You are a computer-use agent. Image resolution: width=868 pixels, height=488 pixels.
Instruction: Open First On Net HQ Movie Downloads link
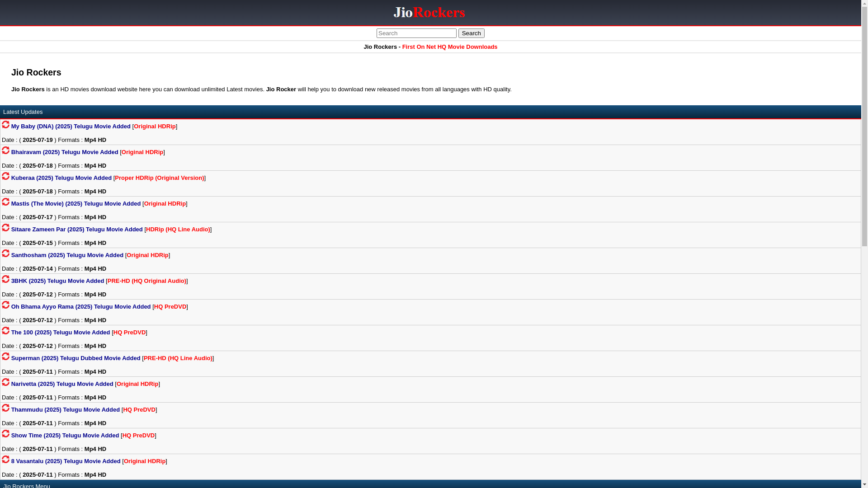(x=450, y=47)
